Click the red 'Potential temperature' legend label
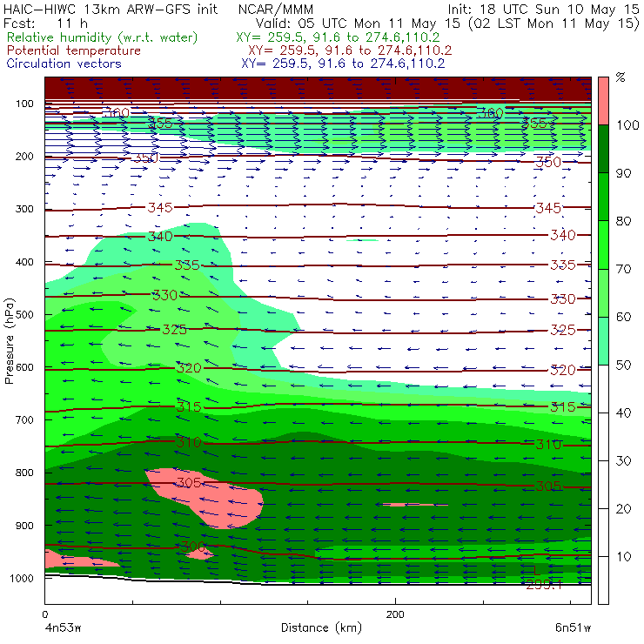 74,50
